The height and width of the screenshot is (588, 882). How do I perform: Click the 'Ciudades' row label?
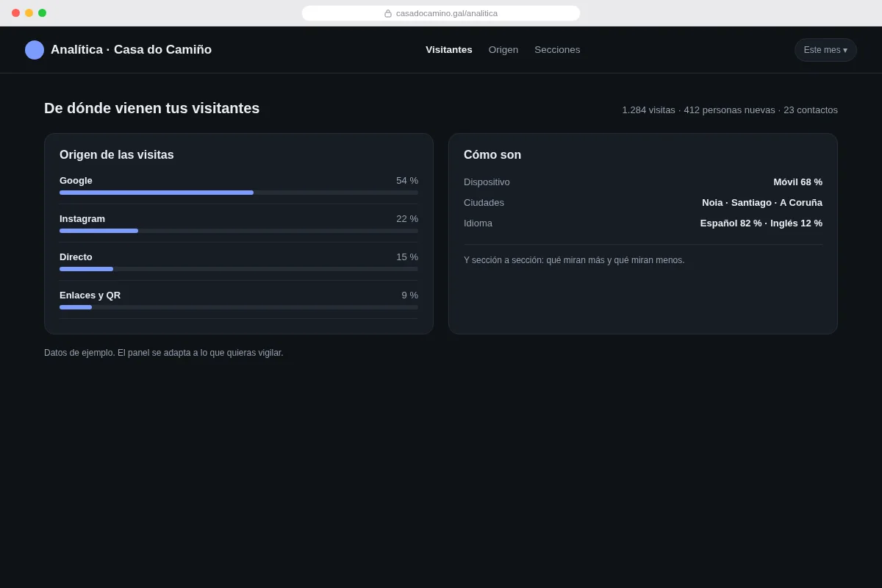coord(484,203)
